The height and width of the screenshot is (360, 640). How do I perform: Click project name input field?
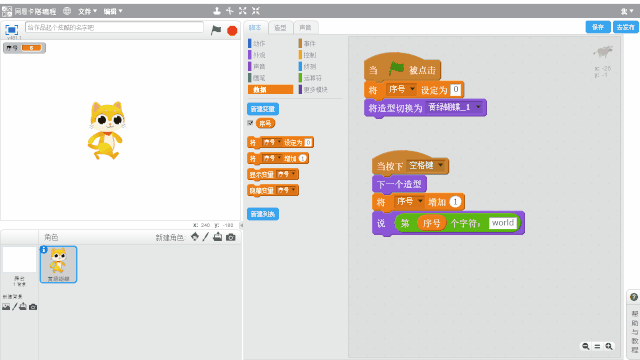114,27
